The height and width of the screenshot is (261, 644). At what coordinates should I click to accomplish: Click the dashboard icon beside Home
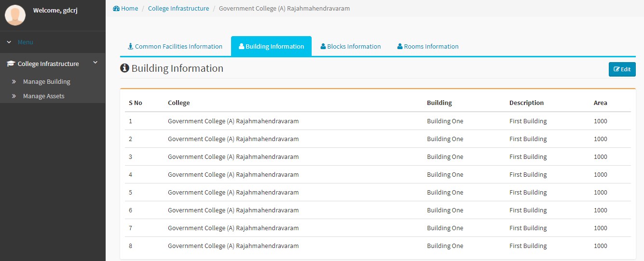116,9
